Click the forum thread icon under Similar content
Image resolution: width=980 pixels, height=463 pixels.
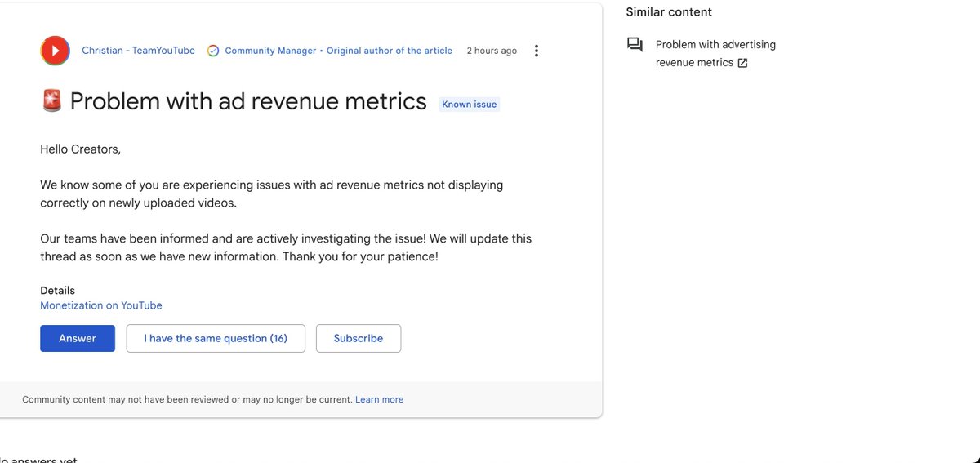(x=635, y=45)
